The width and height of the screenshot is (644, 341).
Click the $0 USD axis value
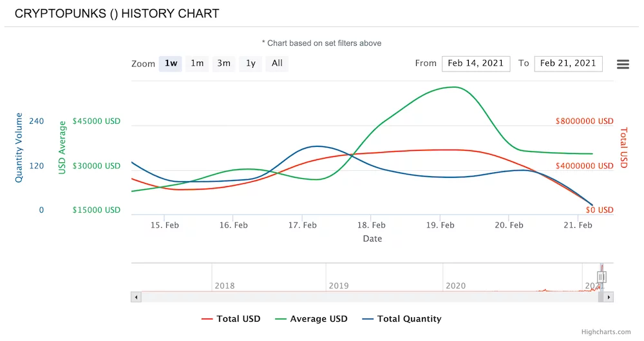599,210
